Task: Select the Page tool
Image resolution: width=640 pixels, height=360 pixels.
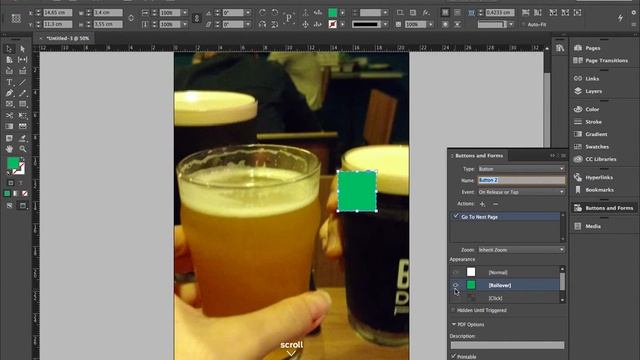Action: 9,60
